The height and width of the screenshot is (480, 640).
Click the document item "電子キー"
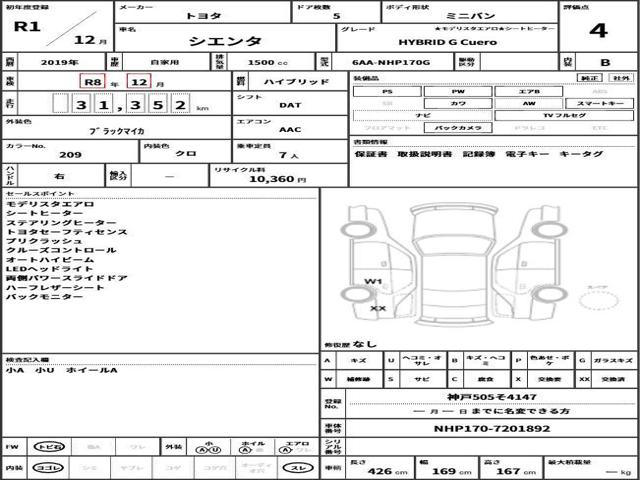[527, 154]
